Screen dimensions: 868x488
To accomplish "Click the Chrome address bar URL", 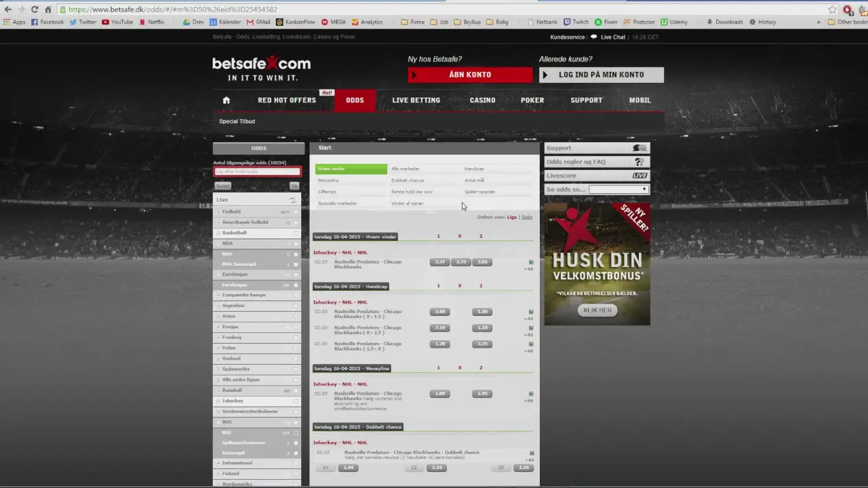I will (x=173, y=9).
